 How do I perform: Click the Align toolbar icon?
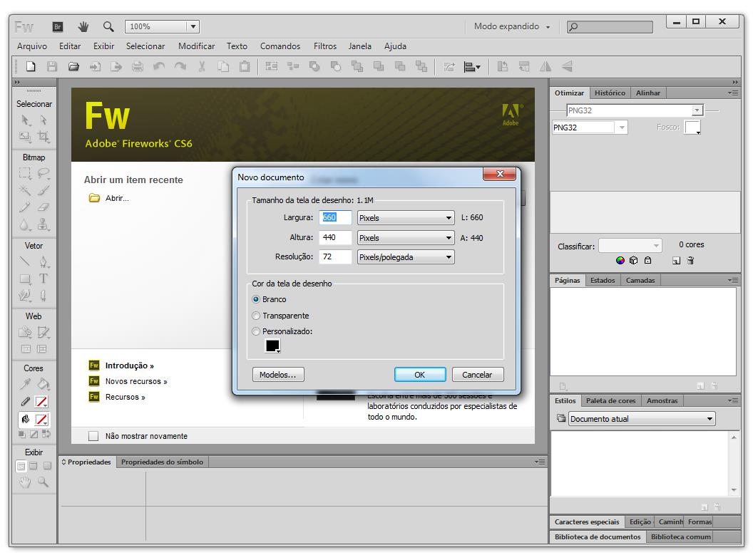[x=472, y=67]
